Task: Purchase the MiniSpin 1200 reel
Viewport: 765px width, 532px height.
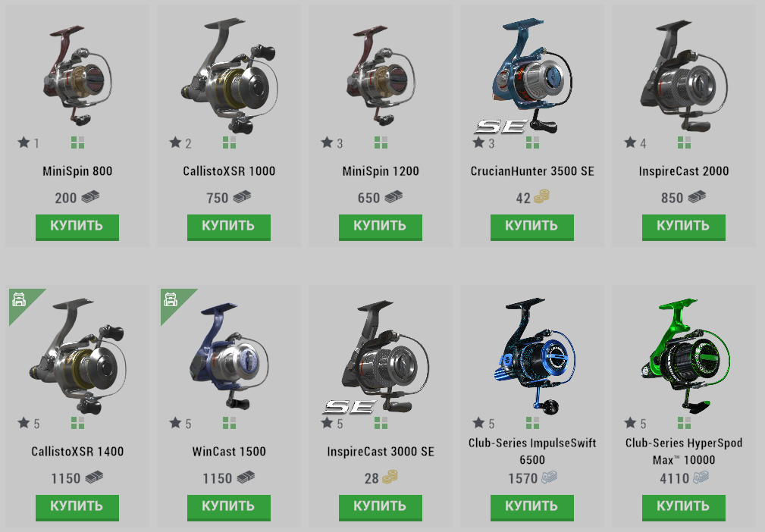Action: (381, 227)
